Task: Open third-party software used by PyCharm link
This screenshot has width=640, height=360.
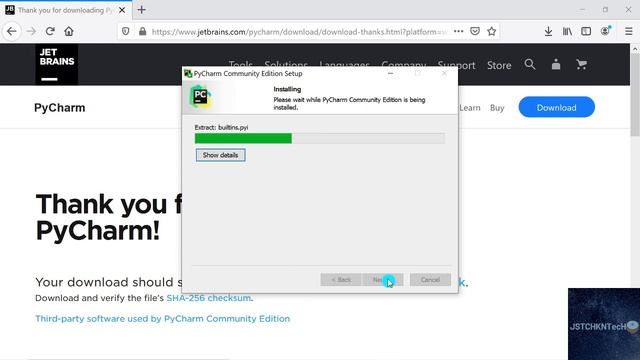Action: [x=162, y=318]
